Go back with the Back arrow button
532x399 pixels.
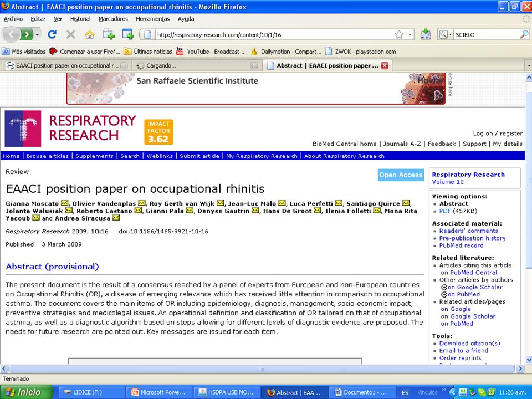11,34
